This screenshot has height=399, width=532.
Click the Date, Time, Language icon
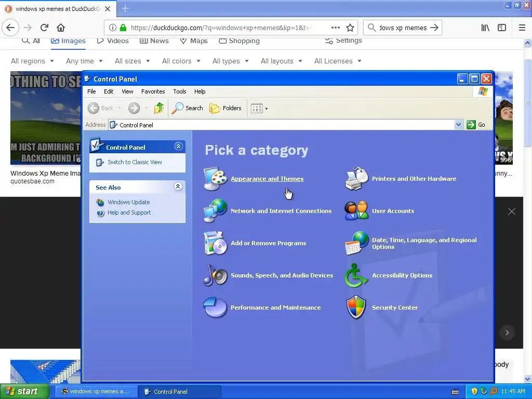(x=356, y=243)
